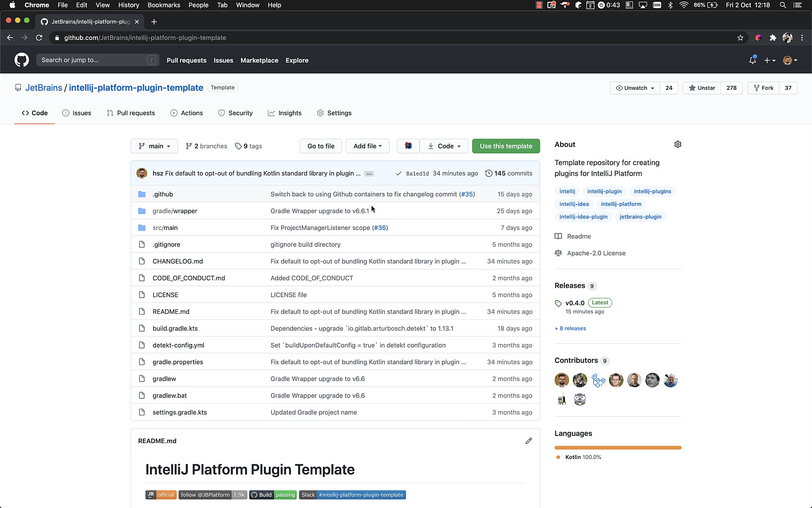
Task: Select the Code tab
Action: (35, 113)
